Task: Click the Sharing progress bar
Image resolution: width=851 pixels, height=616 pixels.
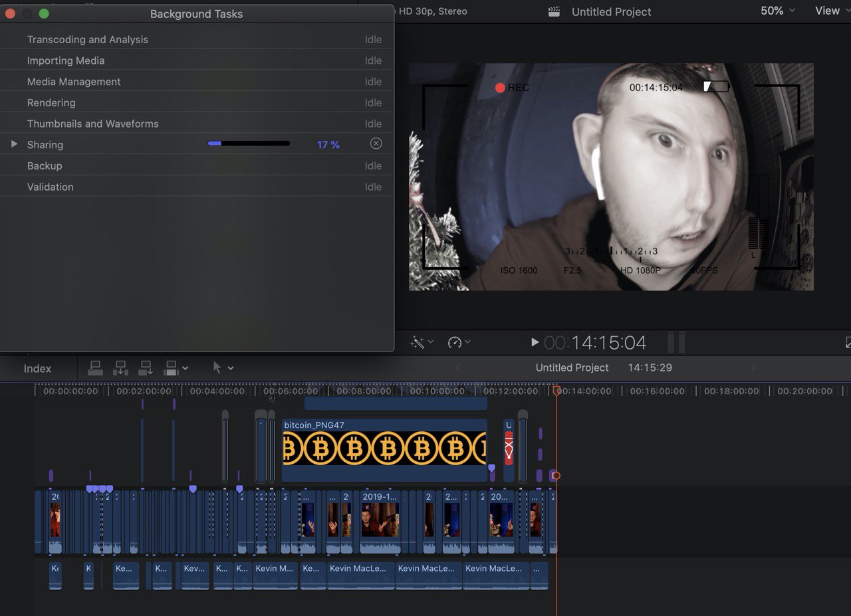Action: tap(249, 144)
